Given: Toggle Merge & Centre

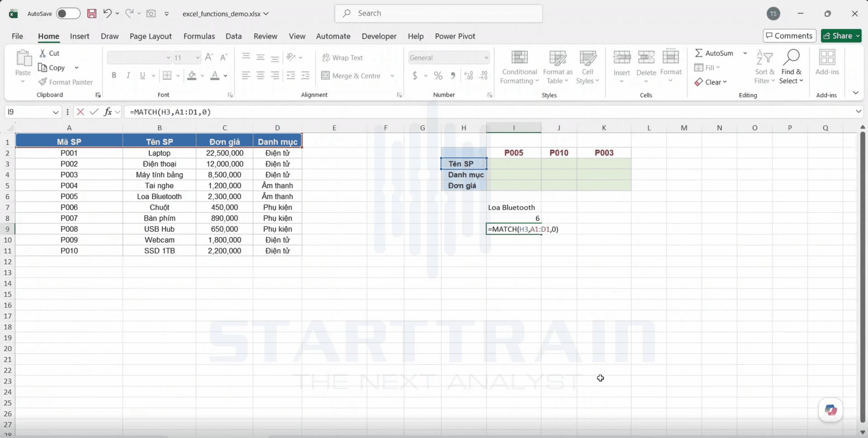Looking at the screenshot, I should pos(351,76).
